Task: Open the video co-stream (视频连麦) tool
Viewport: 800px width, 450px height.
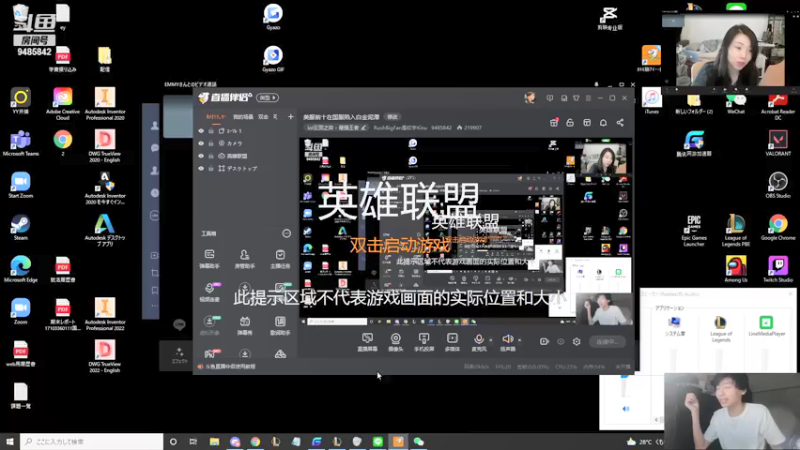Action: [x=209, y=292]
